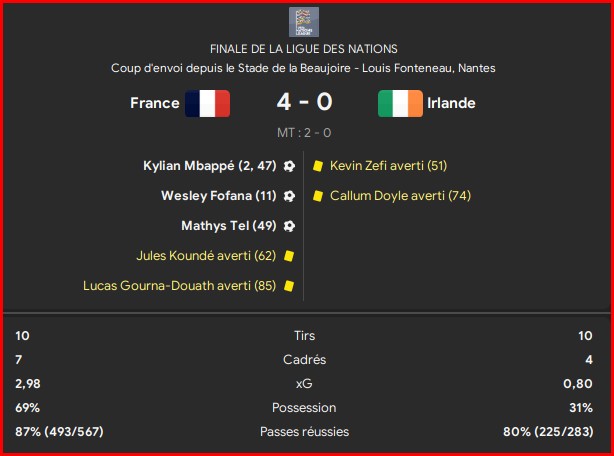Viewport: 614px width, 456px height.
Task: Open the France team name link
Action: [155, 103]
